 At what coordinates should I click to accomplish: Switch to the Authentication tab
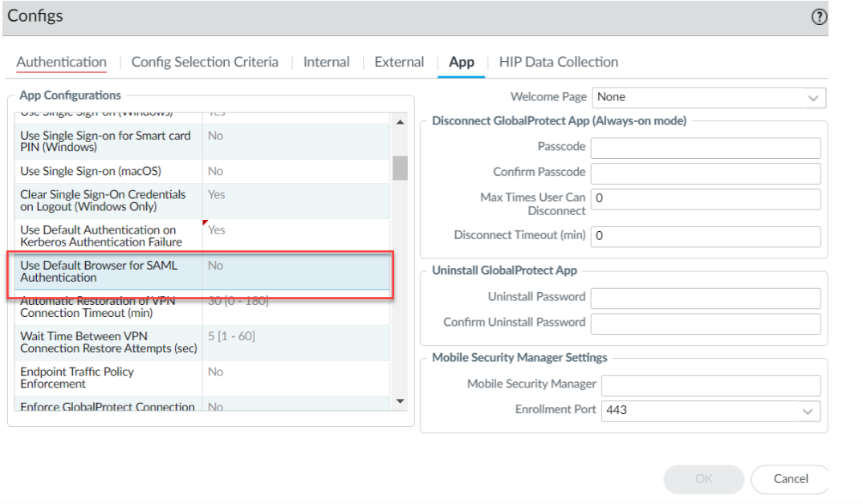coord(61,62)
